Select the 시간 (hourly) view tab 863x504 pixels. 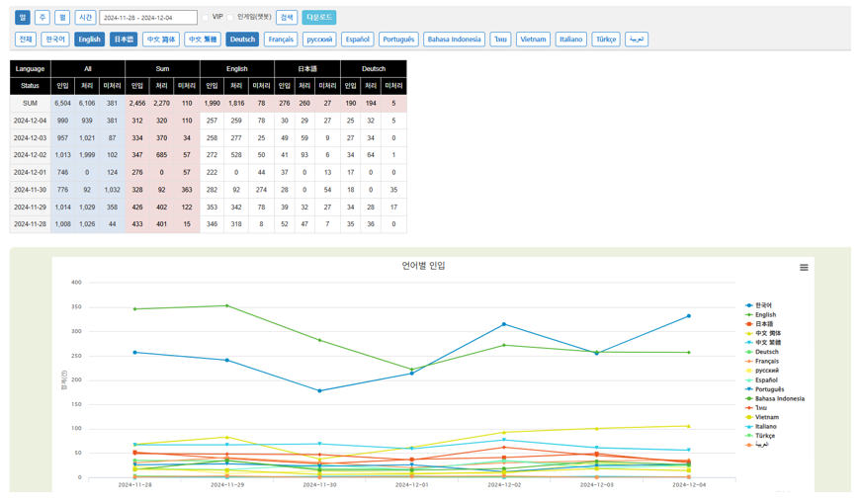click(x=85, y=18)
